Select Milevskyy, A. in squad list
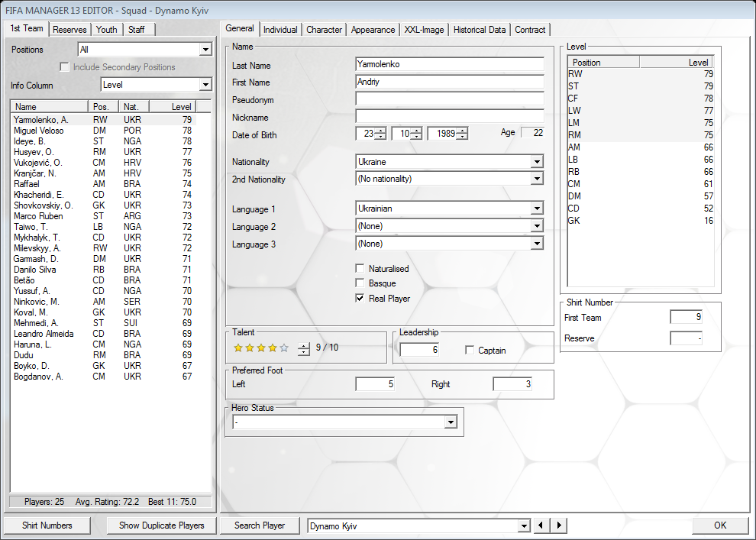 [x=103, y=247]
